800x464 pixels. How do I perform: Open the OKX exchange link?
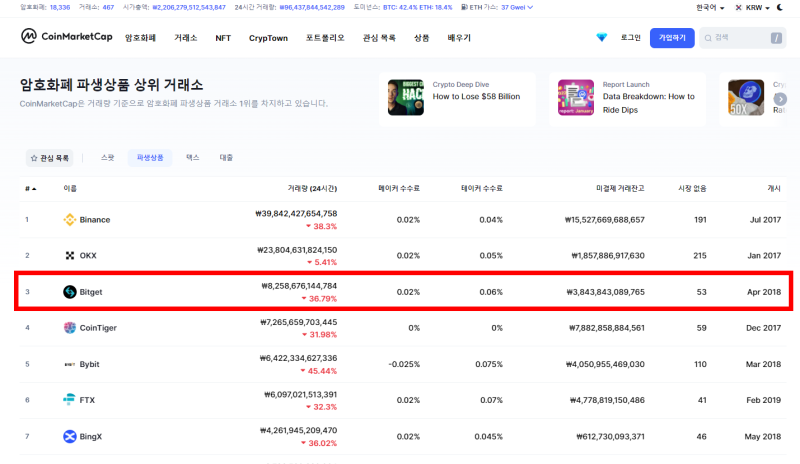point(88,255)
